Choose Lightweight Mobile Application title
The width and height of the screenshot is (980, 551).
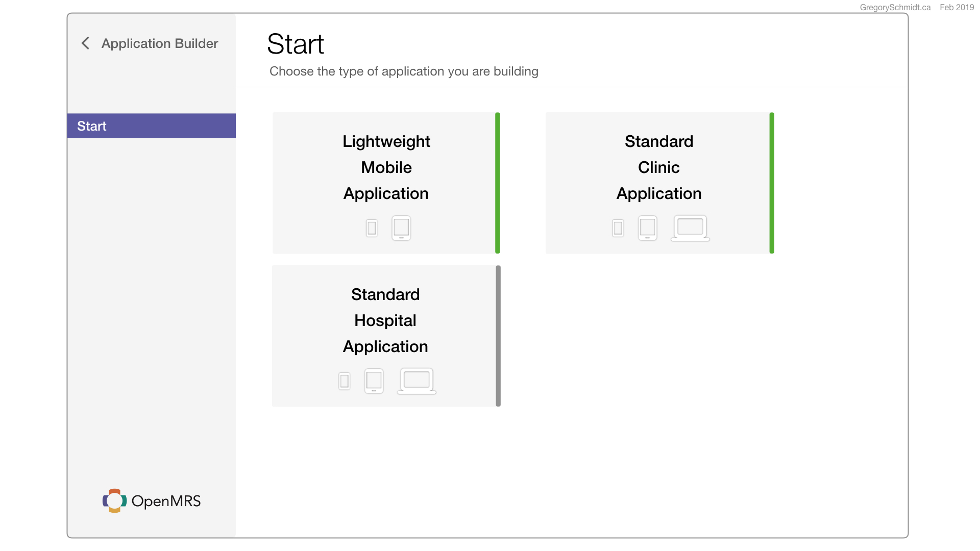386,167
